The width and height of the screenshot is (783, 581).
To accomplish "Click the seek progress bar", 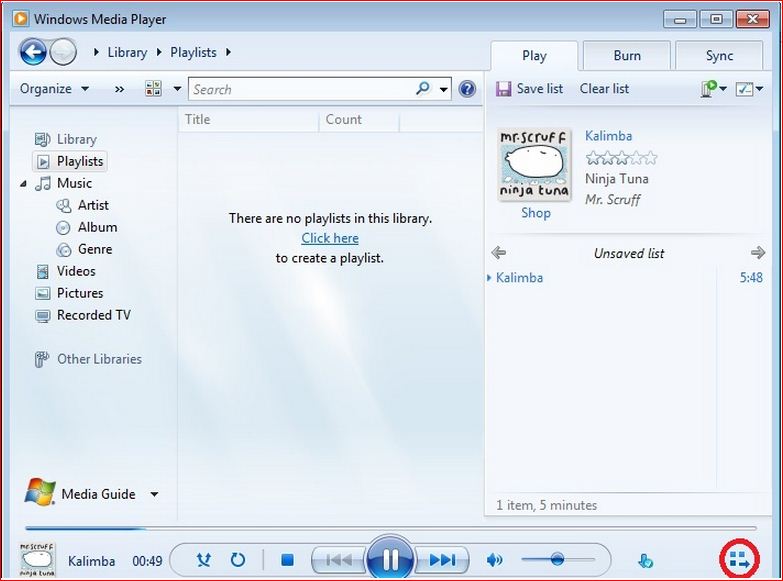I will (x=391, y=528).
